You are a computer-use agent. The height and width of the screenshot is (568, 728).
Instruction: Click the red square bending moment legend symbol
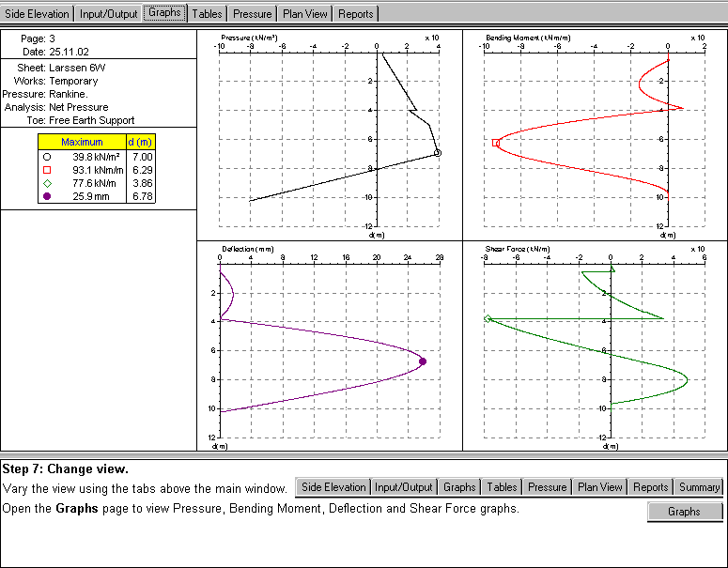point(47,169)
